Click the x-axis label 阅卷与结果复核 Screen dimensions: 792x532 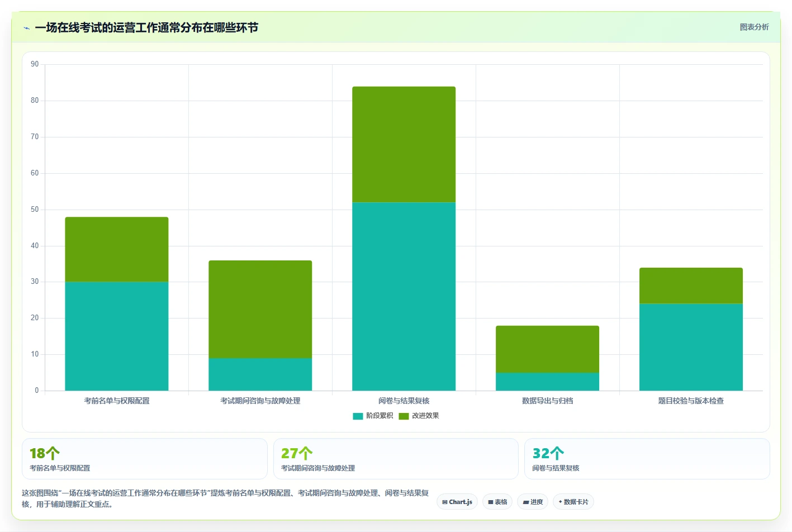[404, 401]
